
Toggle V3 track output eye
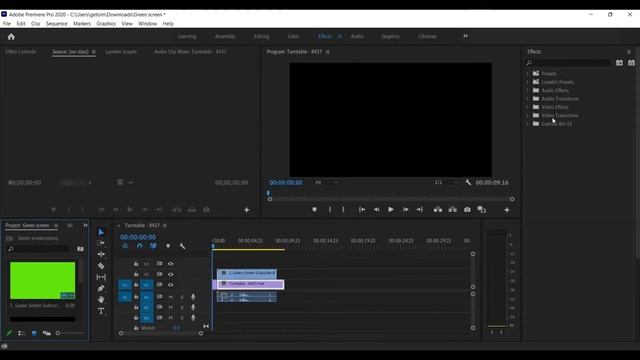tap(171, 264)
